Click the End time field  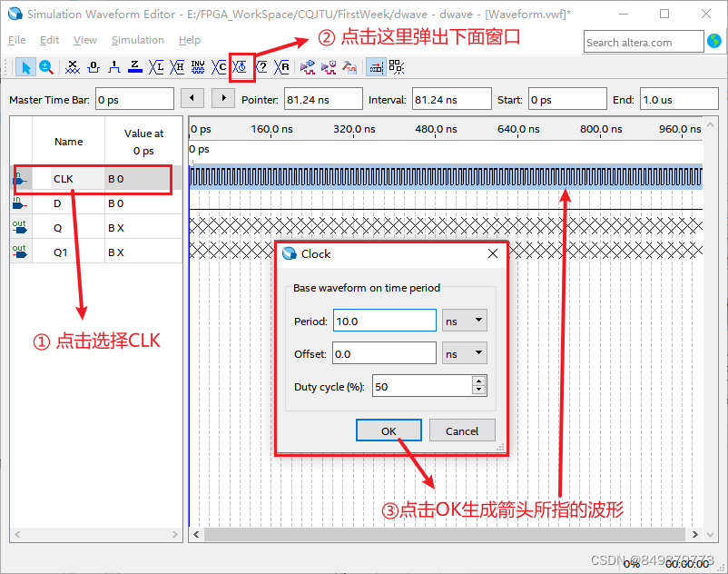(679, 99)
